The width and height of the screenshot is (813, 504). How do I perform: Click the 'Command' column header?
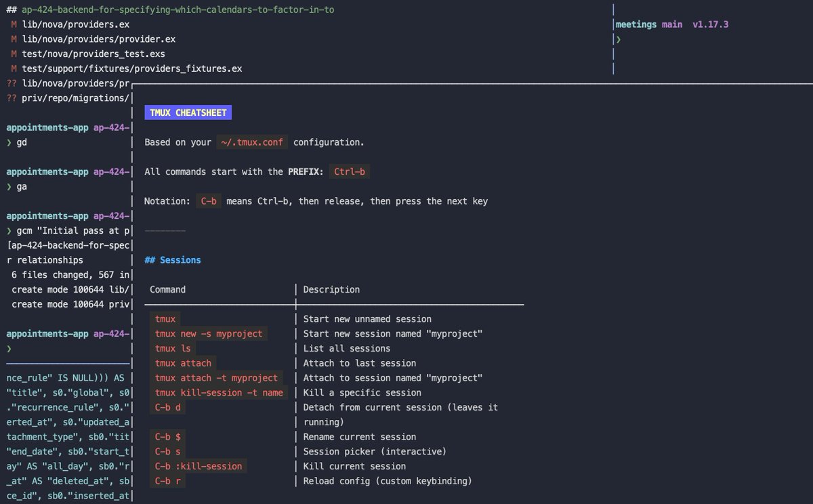coord(167,289)
